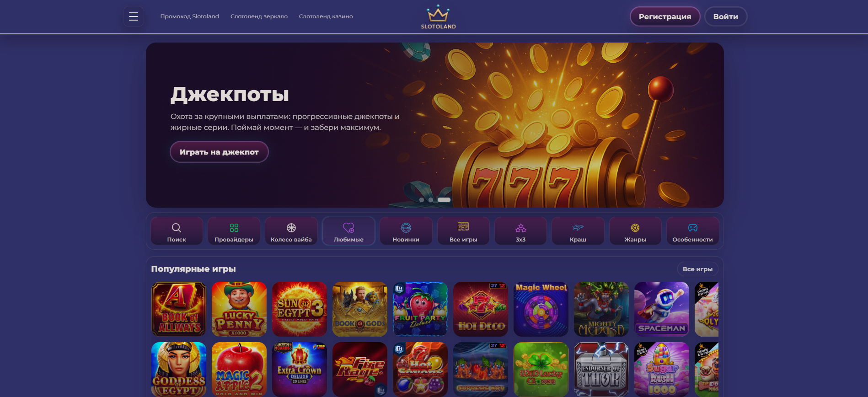Select the Все игры category tile

(463, 231)
